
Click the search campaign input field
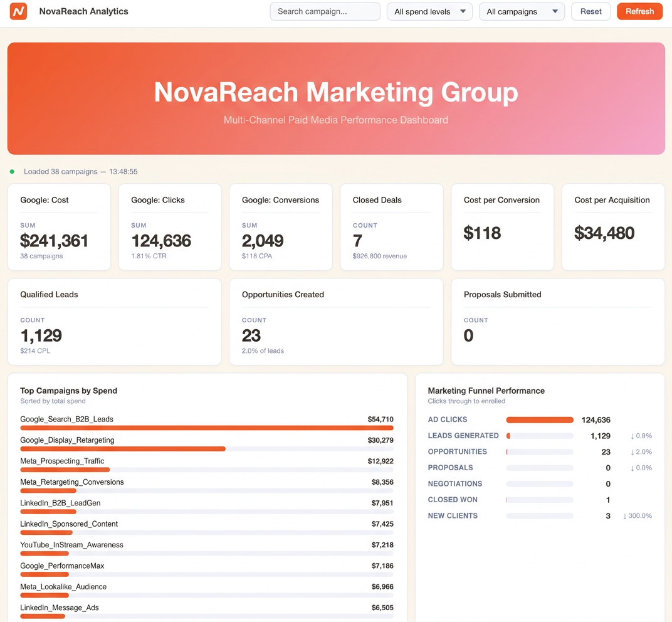(x=325, y=11)
